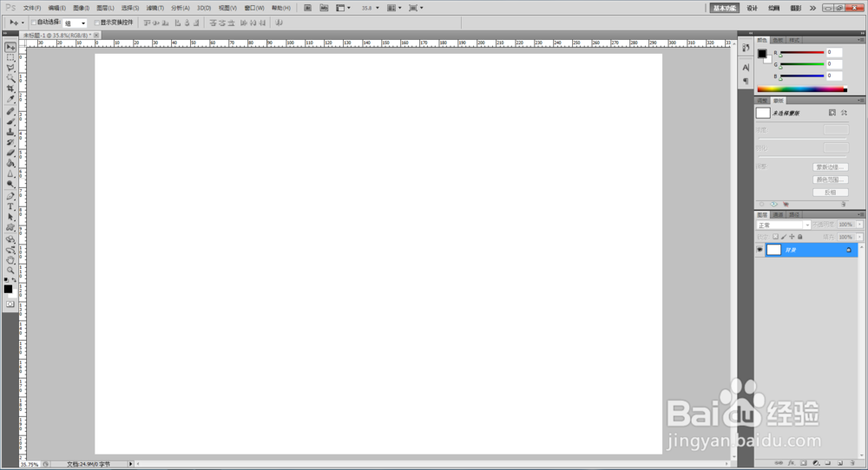Select the Zoom tool in toolbox
The width and height of the screenshot is (868, 470).
point(10,271)
